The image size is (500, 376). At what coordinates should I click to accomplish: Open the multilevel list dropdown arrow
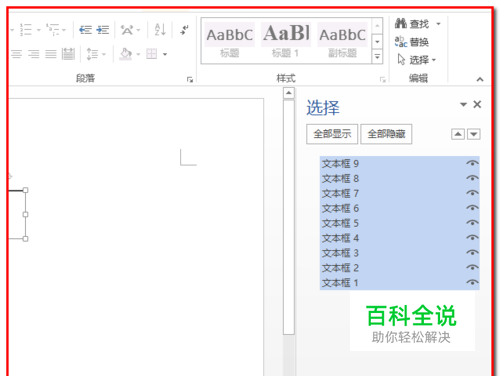[x=64, y=30]
